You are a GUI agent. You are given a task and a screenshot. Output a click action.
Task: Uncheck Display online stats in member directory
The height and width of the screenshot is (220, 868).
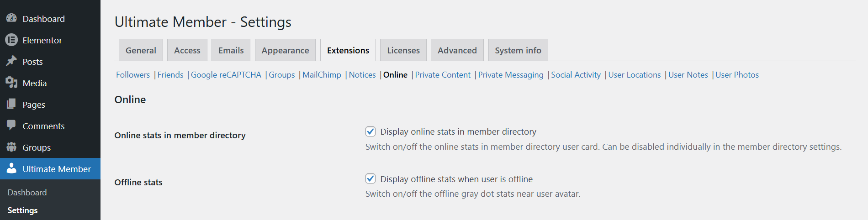pos(370,131)
